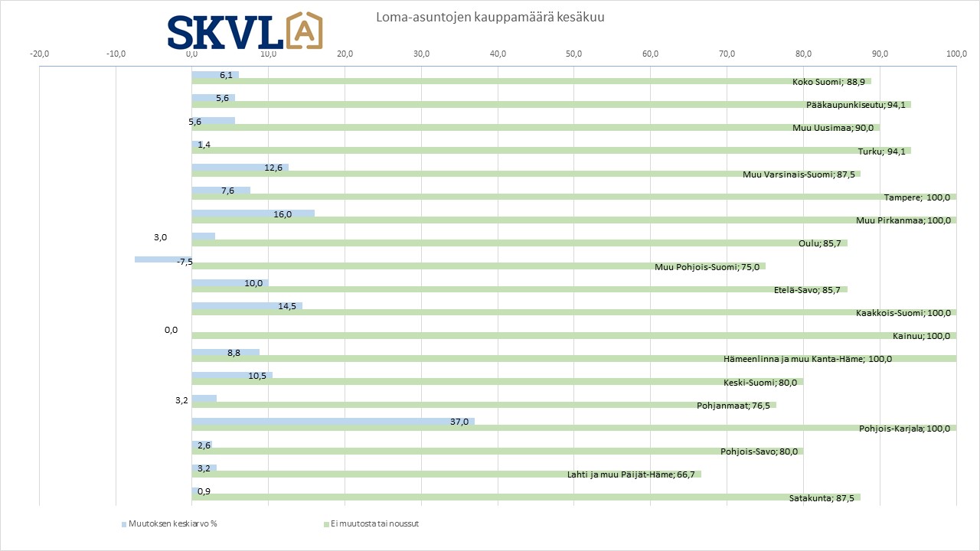
Task: Click the SKVL logo house icon
Action: coord(304,31)
